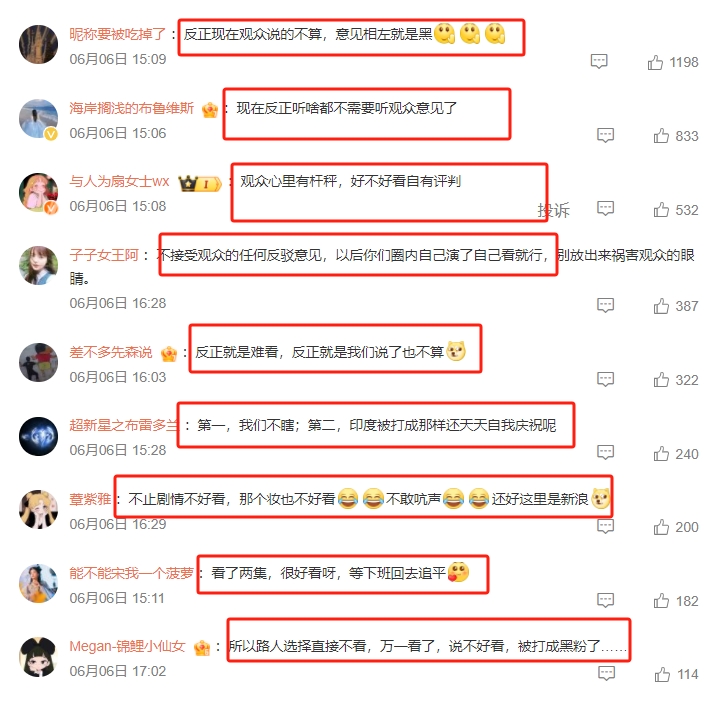Like the comment with 532 likes
Viewport: 722px width, 710px height.
[661, 210]
